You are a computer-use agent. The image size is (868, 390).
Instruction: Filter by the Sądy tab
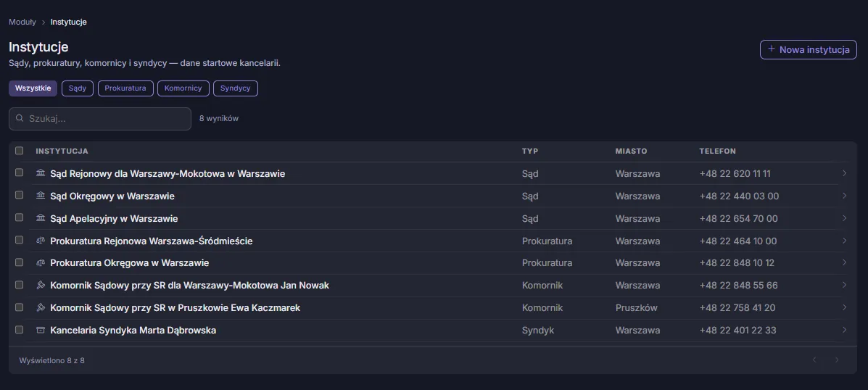coord(78,88)
